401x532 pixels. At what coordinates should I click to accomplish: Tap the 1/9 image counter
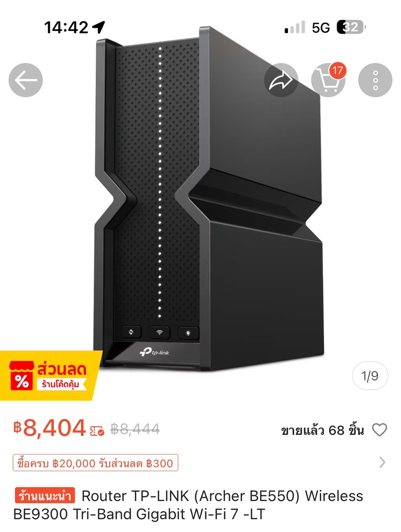point(370,376)
